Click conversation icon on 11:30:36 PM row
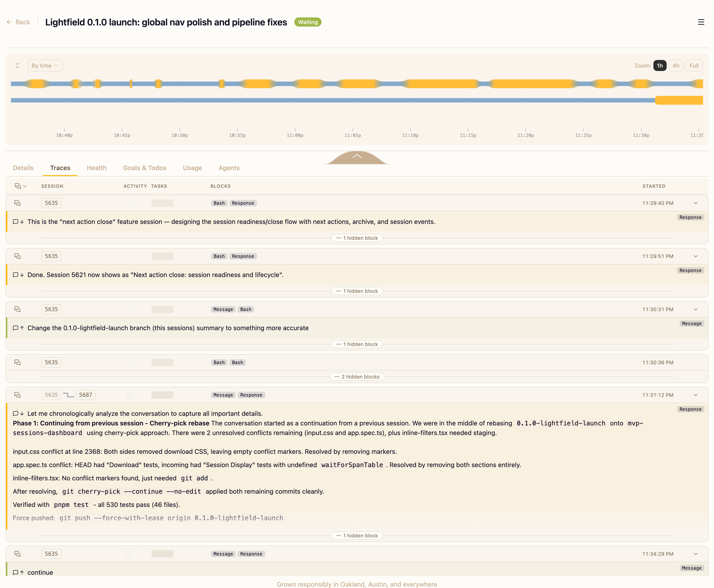Screen dimensions: 714x588 (18, 362)
